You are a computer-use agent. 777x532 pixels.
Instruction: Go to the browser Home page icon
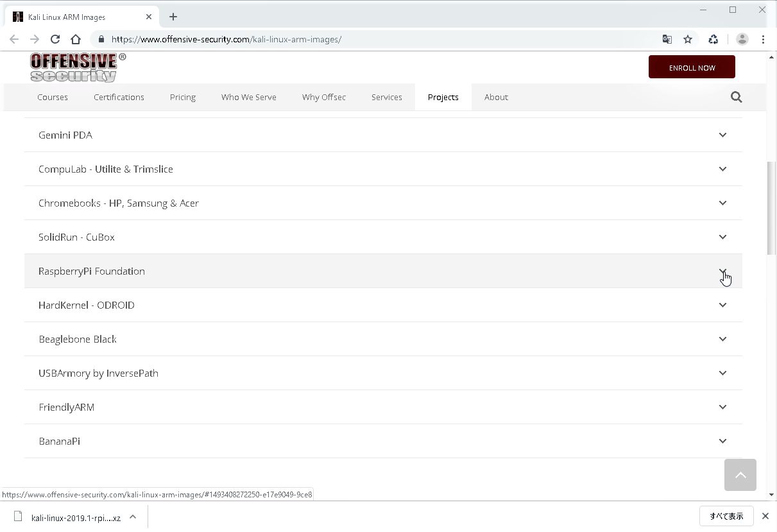coord(76,39)
